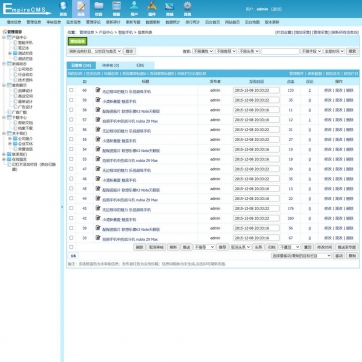Click the 新闻动态 folder icon in tree
This screenshot has width=362, height=362.
(9, 64)
